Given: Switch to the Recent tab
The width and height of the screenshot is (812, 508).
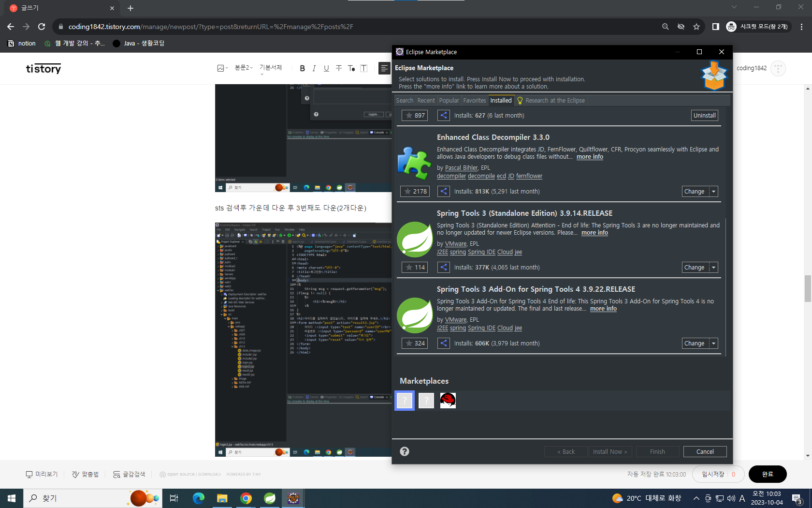Looking at the screenshot, I should (x=426, y=101).
